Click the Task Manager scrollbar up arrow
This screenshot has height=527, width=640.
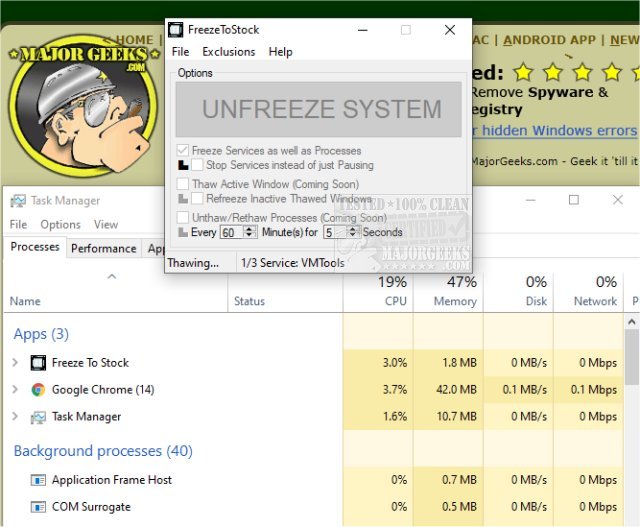click(631, 322)
